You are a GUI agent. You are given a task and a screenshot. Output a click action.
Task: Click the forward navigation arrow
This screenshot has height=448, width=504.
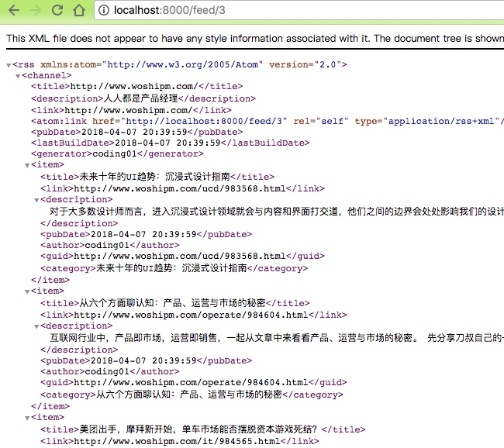tap(36, 10)
